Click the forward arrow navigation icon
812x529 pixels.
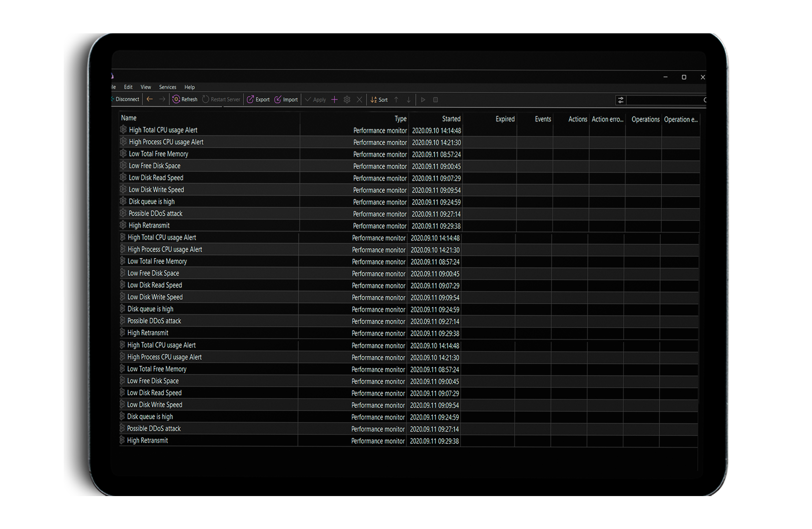[162, 99]
